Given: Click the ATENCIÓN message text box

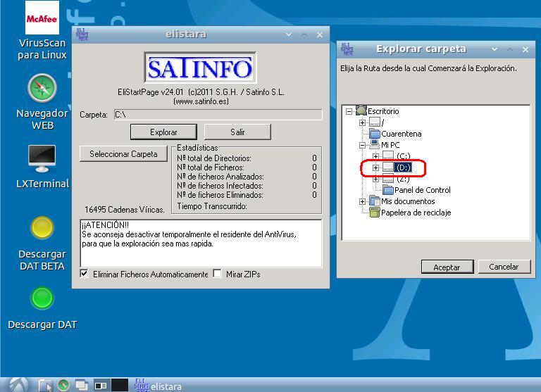Looking at the screenshot, I should point(201,243).
